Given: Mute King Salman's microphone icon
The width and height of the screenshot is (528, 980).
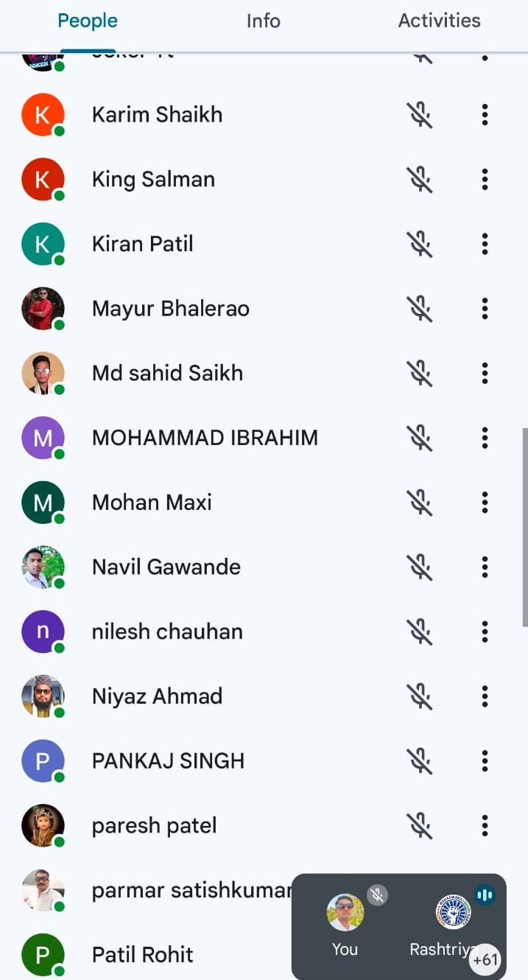Looking at the screenshot, I should tap(420, 180).
